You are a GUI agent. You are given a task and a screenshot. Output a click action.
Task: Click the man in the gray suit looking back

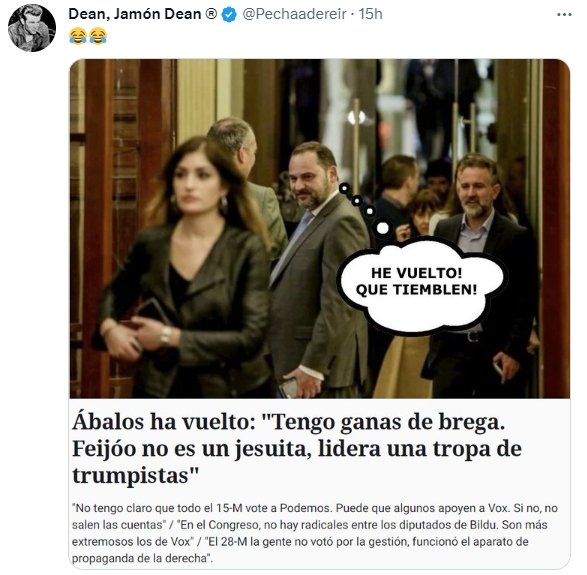(318, 270)
